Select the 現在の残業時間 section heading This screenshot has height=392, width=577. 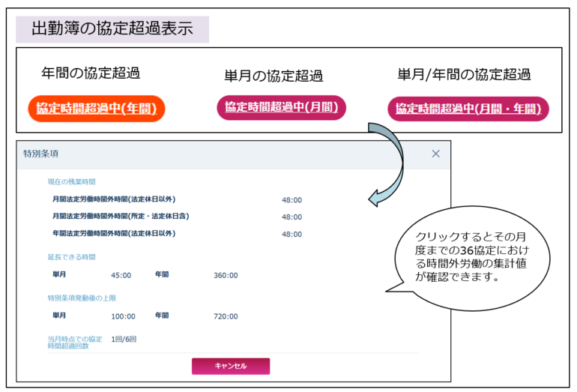pyautogui.click(x=72, y=181)
